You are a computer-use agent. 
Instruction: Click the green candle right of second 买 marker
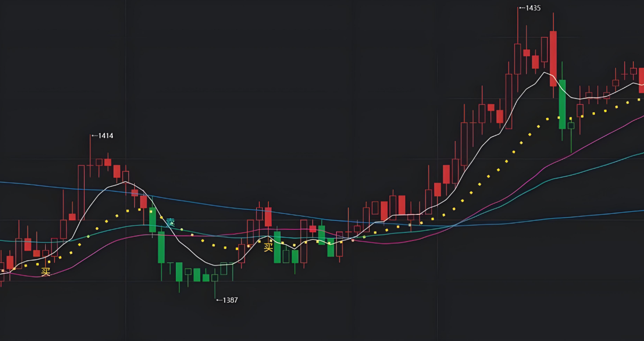[277, 246]
